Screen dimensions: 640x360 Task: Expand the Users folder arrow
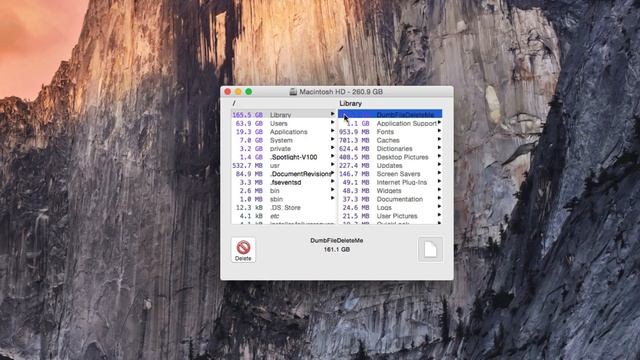pos(332,122)
